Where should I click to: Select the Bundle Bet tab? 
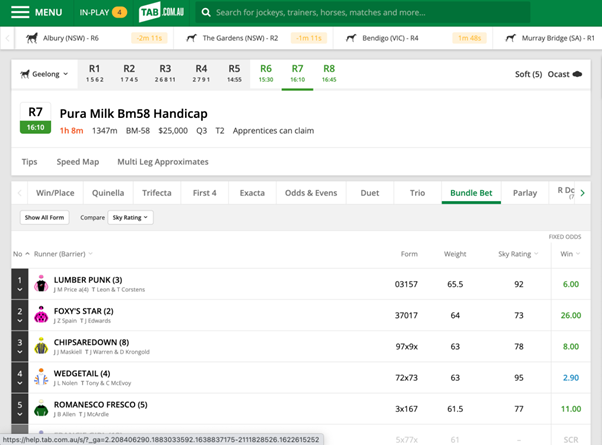click(x=471, y=193)
